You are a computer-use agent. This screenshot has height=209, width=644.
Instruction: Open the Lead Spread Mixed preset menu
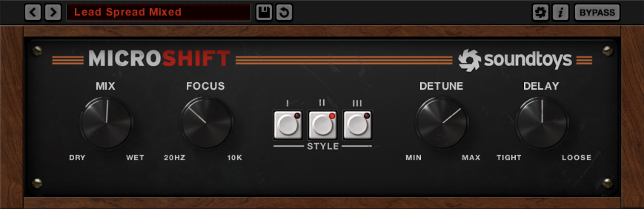coord(158,12)
